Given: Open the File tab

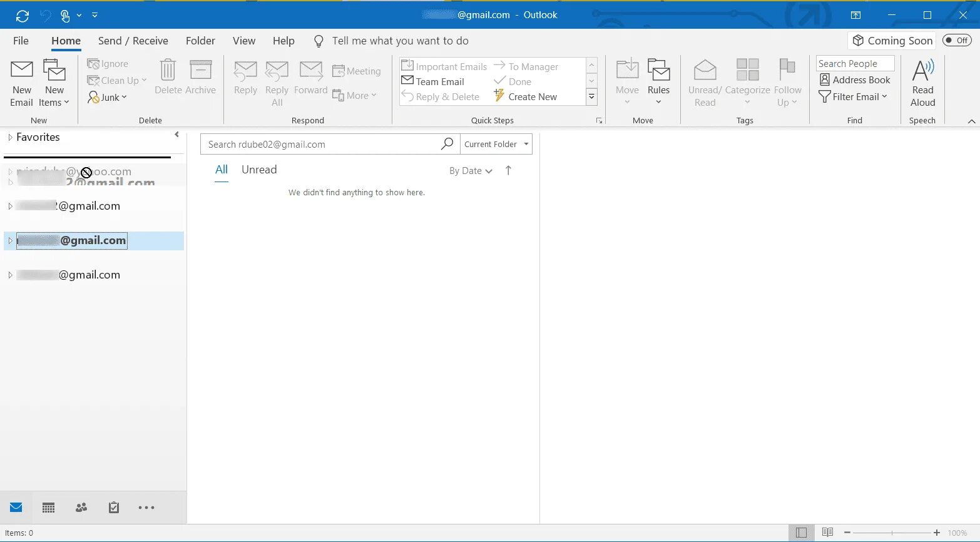Looking at the screenshot, I should [x=21, y=41].
